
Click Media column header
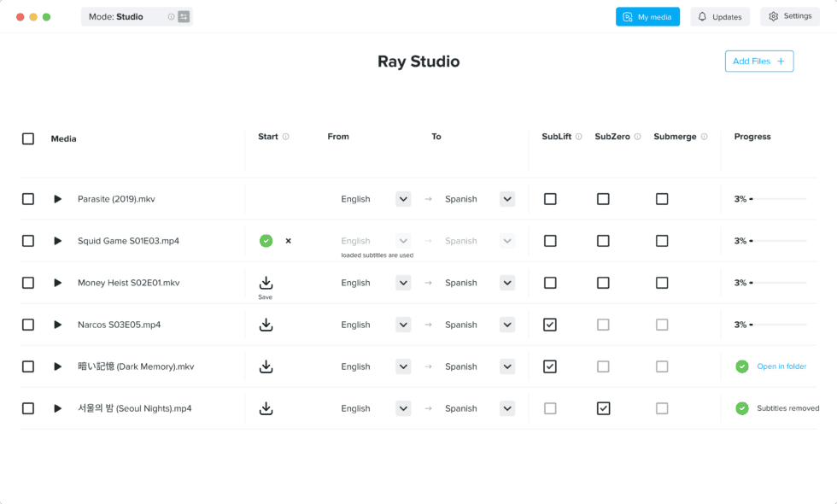pos(63,138)
